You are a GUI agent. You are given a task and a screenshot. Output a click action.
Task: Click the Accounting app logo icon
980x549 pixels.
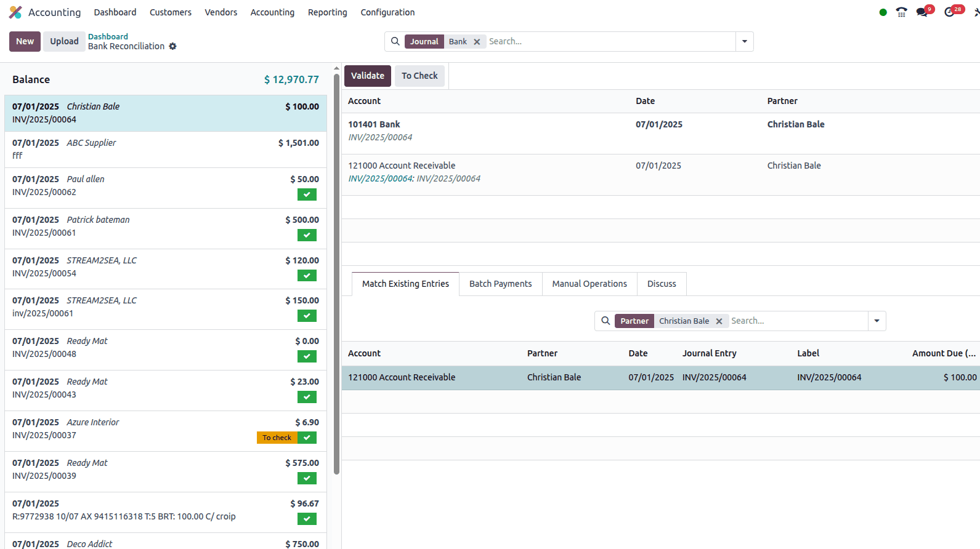coord(15,12)
